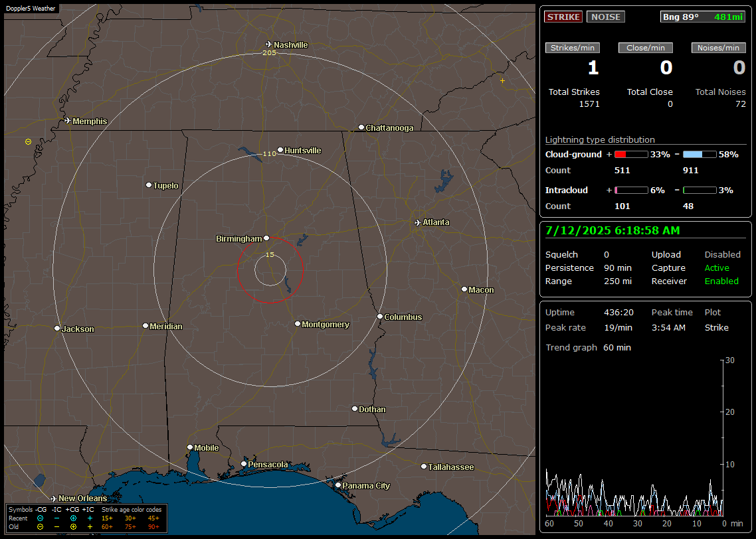The image size is (756, 539).
Task: Click the Receiver status Enabled
Action: click(x=721, y=281)
